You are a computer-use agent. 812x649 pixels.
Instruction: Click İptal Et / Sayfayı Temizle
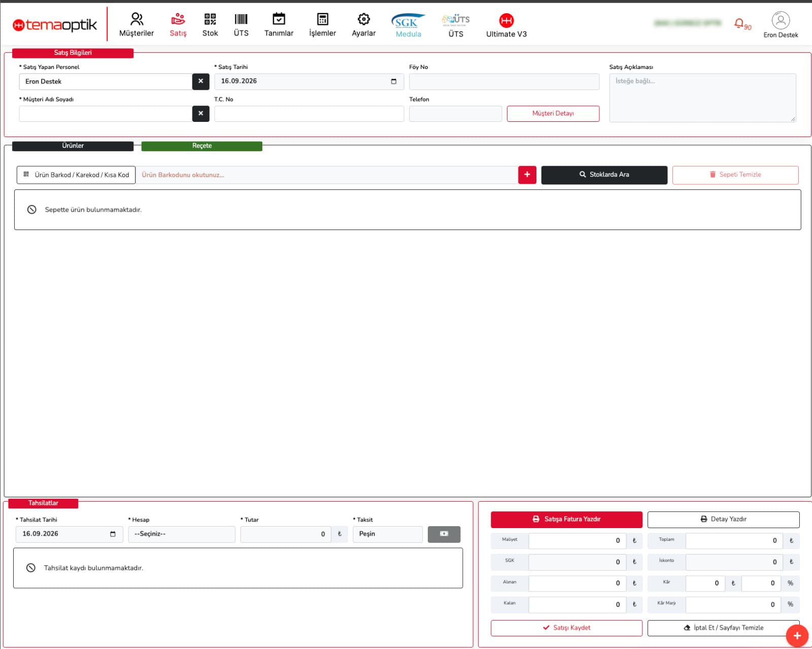click(x=724, y=628)
